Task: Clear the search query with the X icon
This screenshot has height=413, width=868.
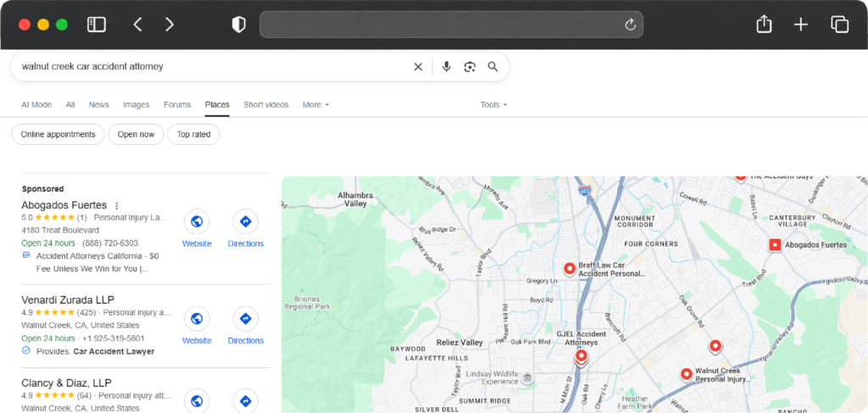Action: [x=418, y=67]
